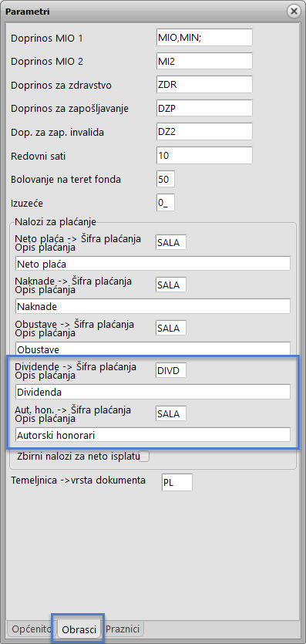Click the Doprinos MIO 1 input field

tap(204, 37)
